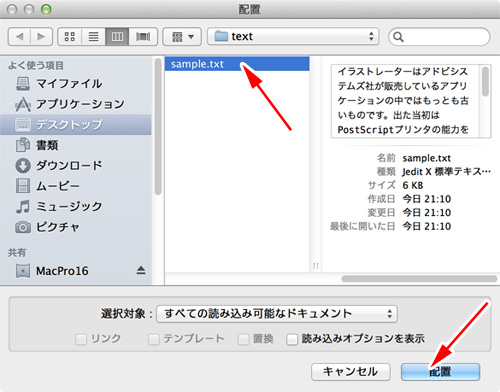
Task: Open ムービー in the sidebar
Action: pos(75,186)
